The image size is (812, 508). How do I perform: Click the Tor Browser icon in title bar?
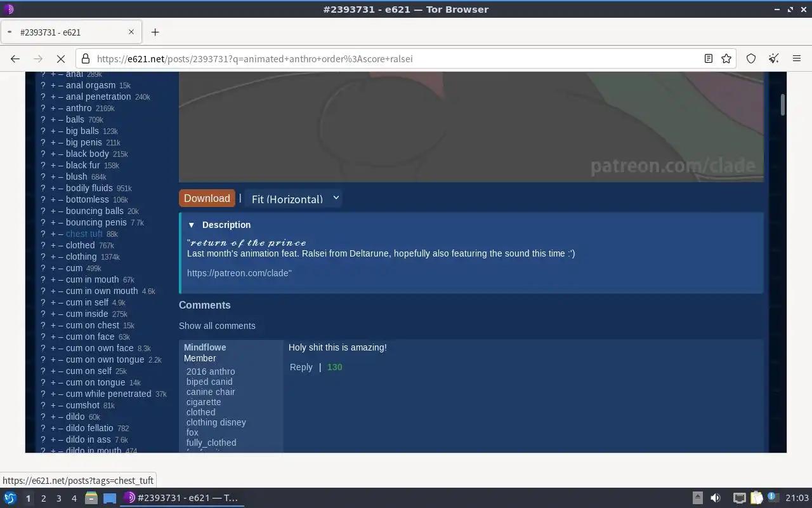click(x=8, y=9)
